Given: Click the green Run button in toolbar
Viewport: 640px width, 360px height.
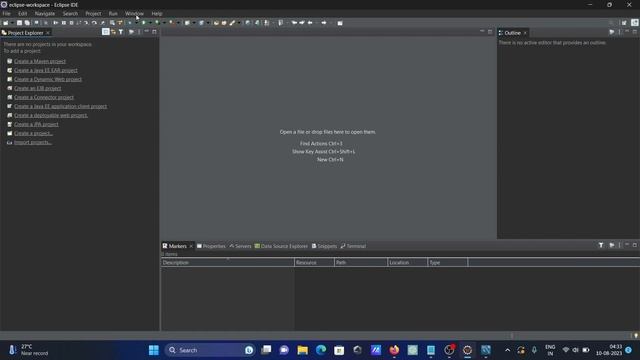Looking at the screenshot, I should (144, 23).
